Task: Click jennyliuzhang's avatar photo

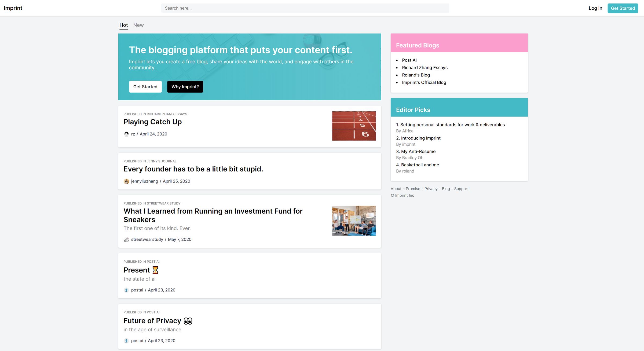Action: tap(126, 181)
